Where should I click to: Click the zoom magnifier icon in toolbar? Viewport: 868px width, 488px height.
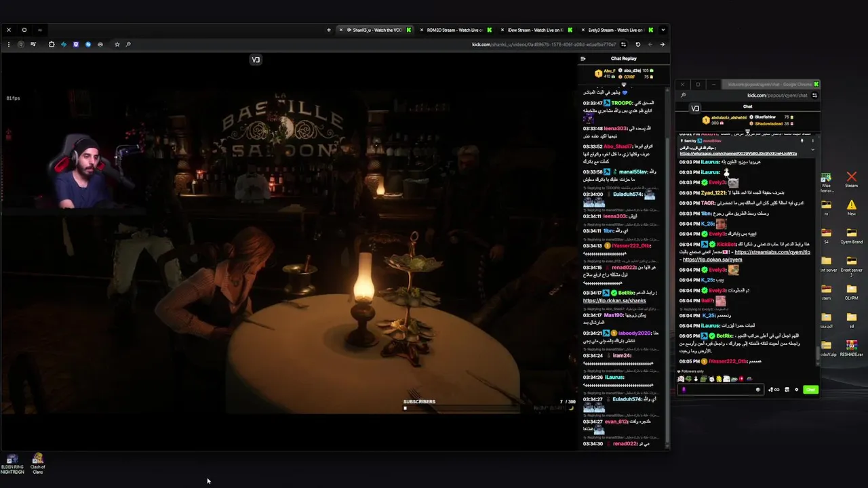pyautogui.click(x=128, y=44)
